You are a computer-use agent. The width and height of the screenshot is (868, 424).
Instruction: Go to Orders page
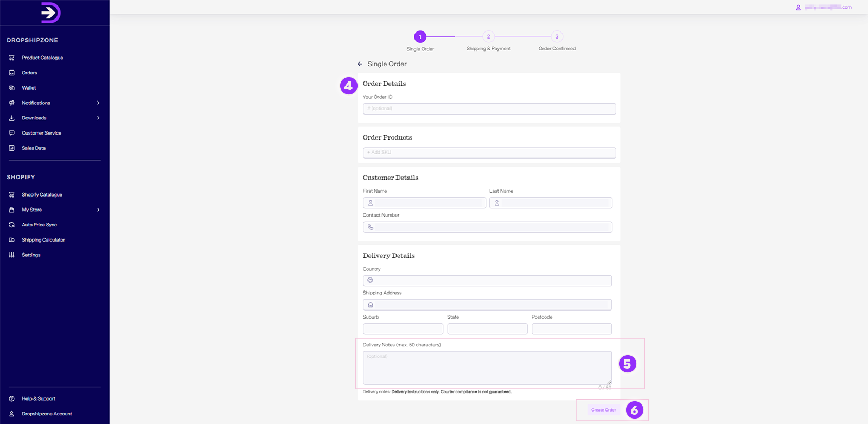[x=29, y=73]
